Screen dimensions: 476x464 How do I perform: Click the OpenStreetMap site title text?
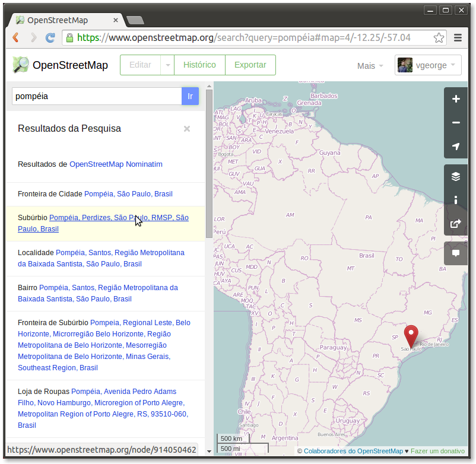(x=70, y=65)
